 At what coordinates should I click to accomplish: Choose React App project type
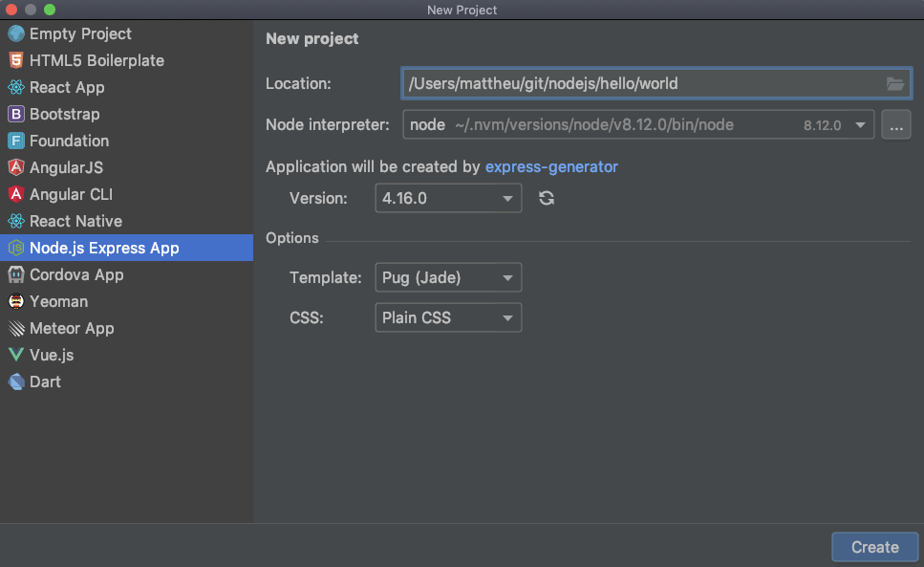point(127,87)
